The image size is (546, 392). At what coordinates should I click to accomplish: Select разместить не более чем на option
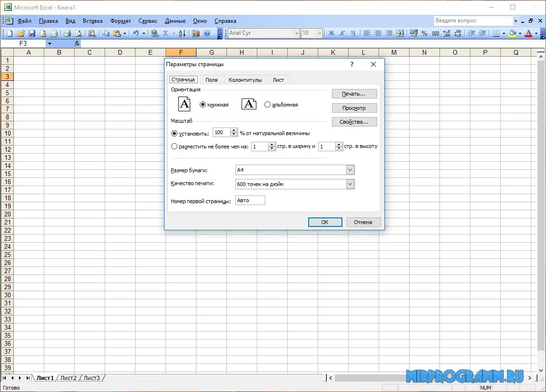coord(175,147)
